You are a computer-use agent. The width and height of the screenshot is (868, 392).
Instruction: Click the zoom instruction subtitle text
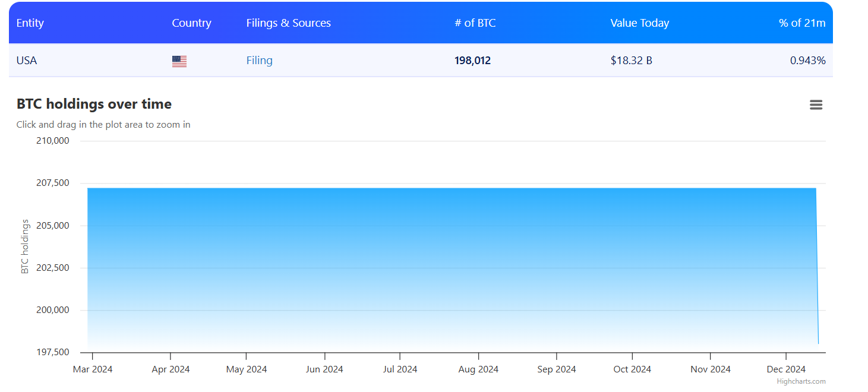(x=103, y=125)
